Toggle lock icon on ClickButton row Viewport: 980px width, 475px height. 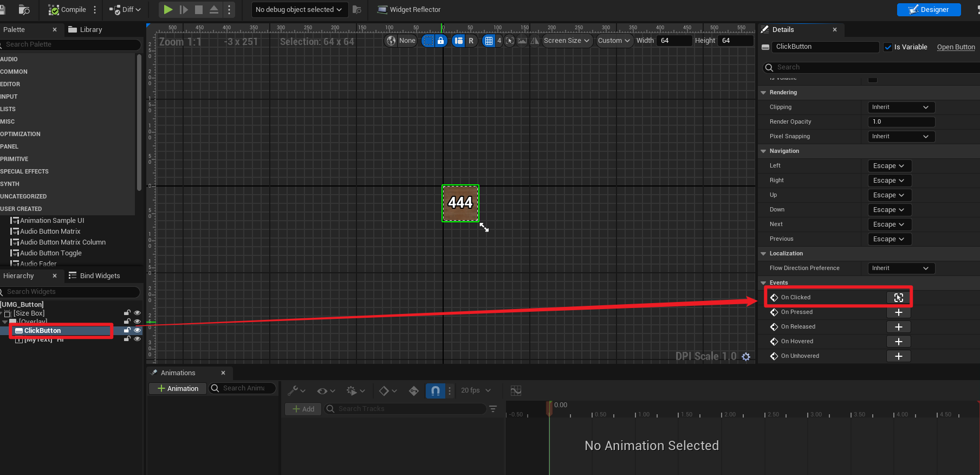(x=127, y=330)
